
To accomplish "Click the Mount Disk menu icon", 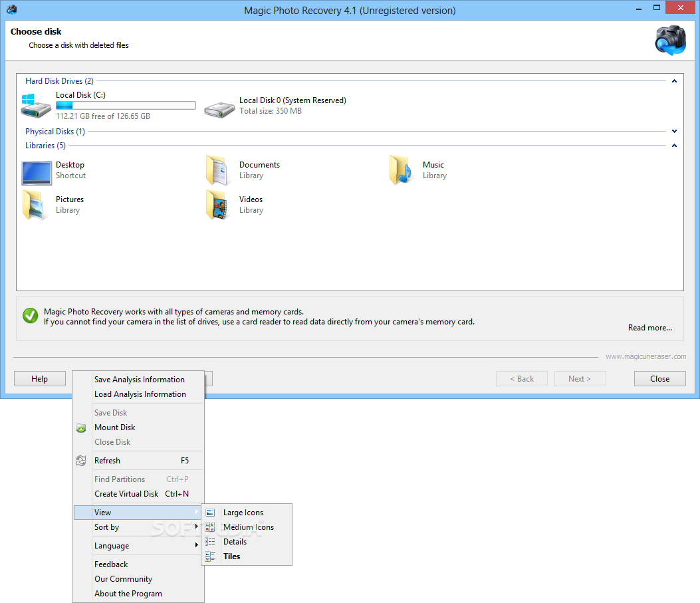I will click(81, 428).
